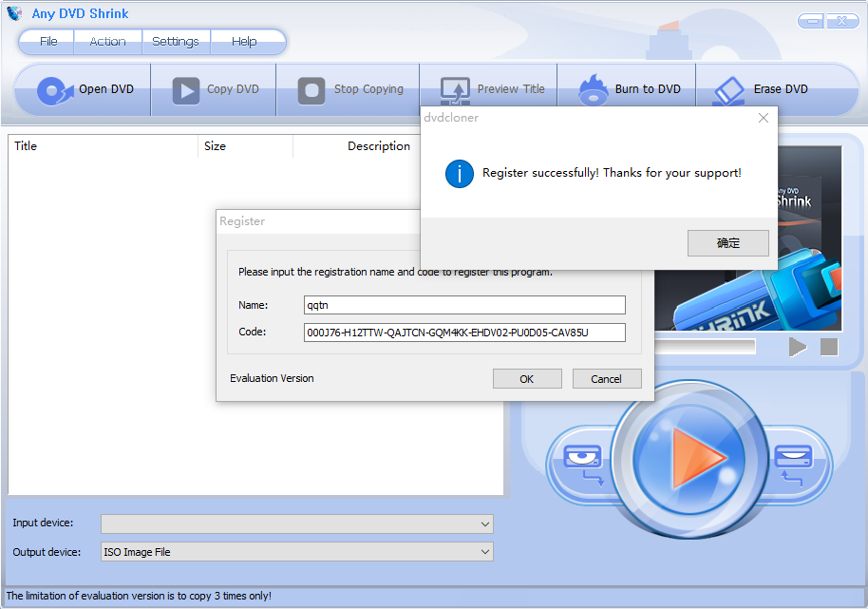Viewport: 868px width, 609px height.
Task: Expand the Input device dropdown
Action: pos(485,524)
